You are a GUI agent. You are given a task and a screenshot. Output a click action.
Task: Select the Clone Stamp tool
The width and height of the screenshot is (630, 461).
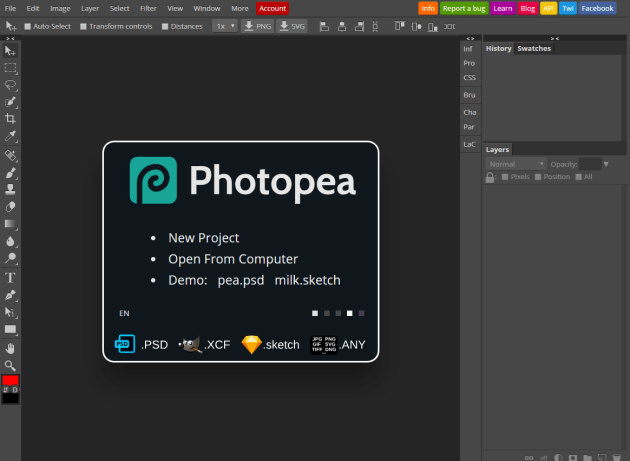pyautogui.click(x=10, y=189)
